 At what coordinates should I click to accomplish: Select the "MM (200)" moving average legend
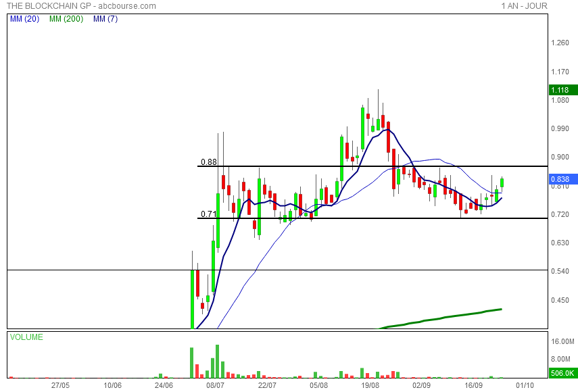tap(66, 19)
